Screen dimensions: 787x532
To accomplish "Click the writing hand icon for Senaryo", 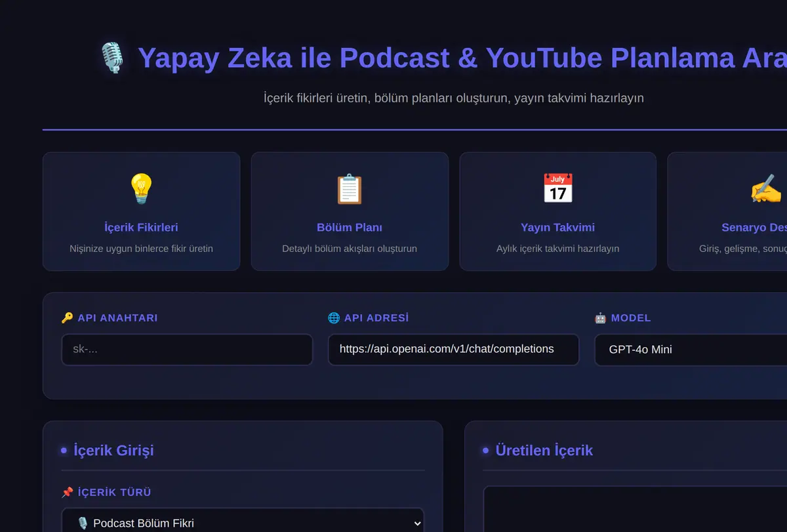I will (x=766, y=189).
